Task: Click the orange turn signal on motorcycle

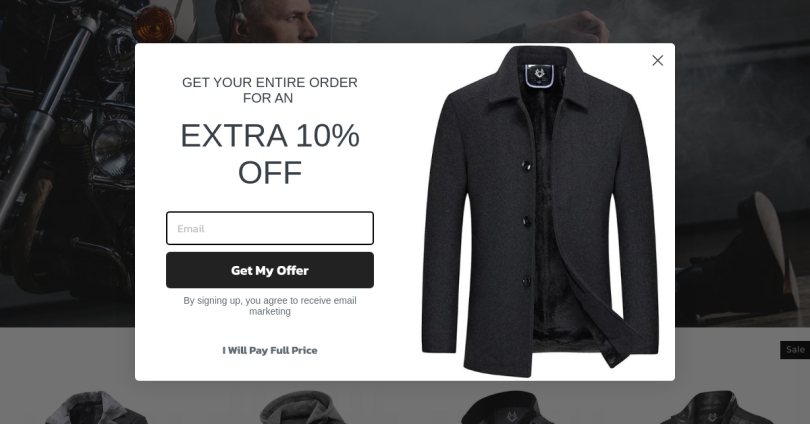Action: [152, 23]
